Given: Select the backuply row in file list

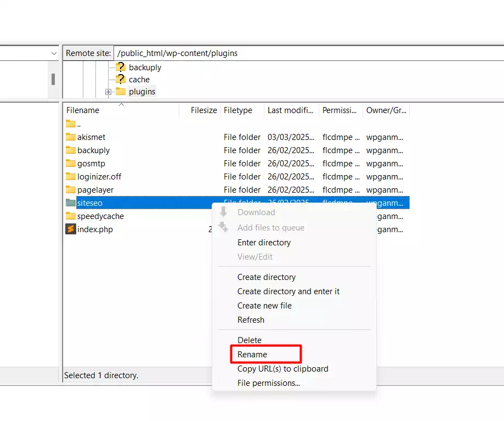Looking at the screenshot, I should pos(236,150).
